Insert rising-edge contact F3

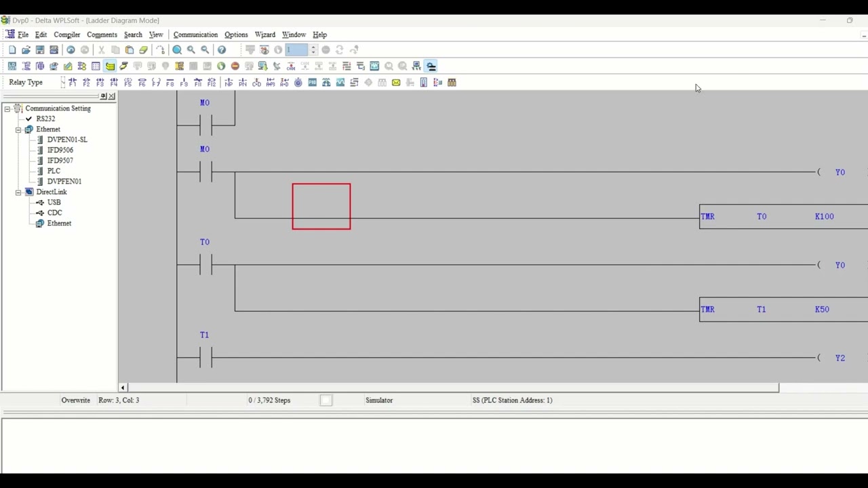click(100, 83)
